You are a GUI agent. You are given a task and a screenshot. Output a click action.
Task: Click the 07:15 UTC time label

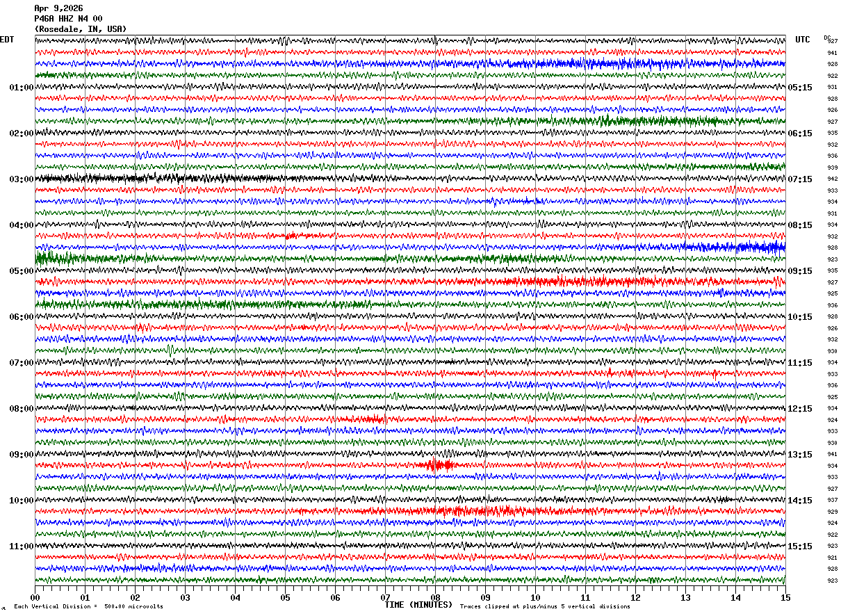pyautogui.click(x=800, y=179)
